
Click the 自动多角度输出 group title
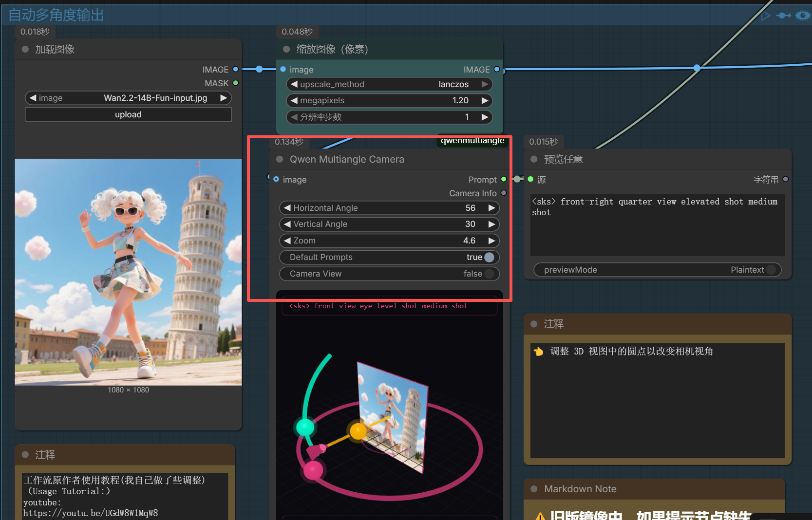tap(57, 15)
